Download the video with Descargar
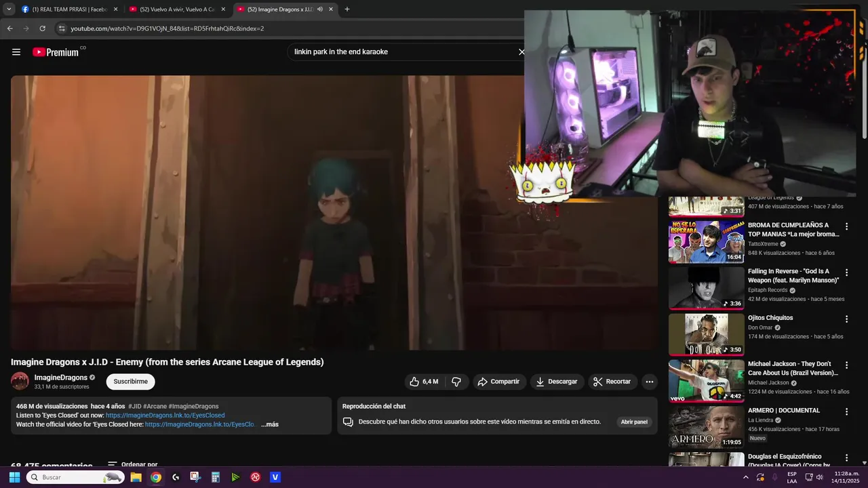 tap(556, 382)
